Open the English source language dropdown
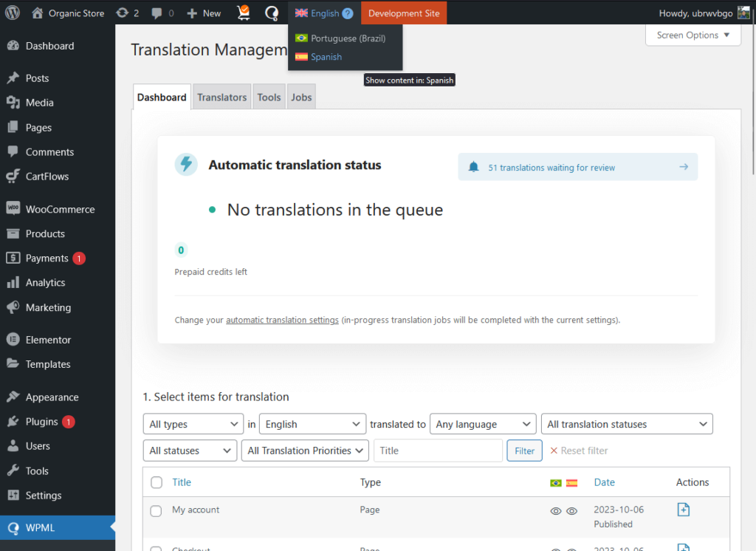The height and width of the screenshot is (551, 756). [x=312, y=424]
